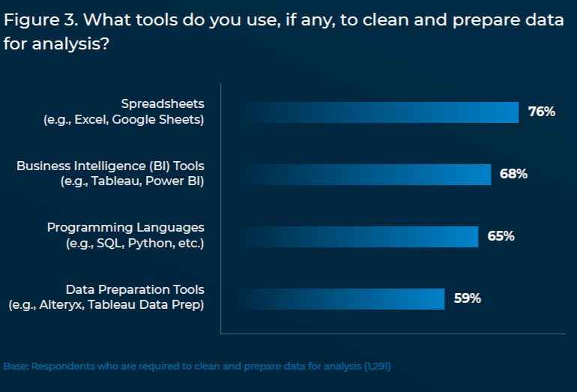
Task: Click the "for analysis?" title line
Action: (x=56, y=43)
